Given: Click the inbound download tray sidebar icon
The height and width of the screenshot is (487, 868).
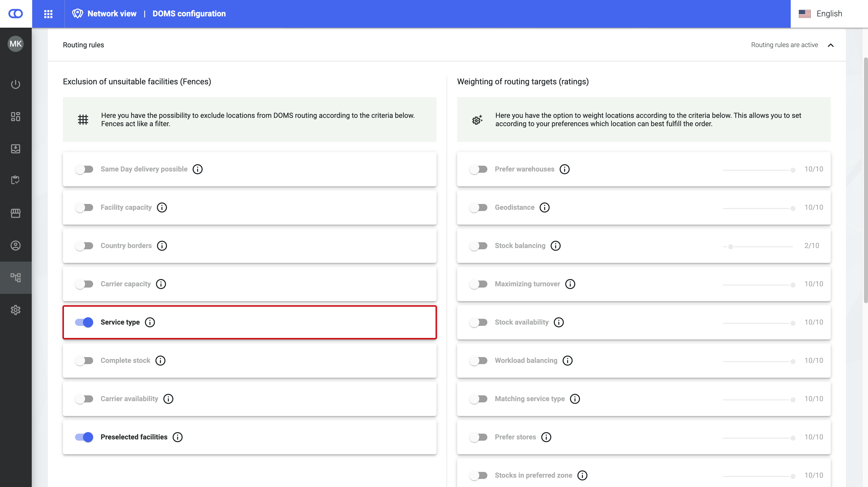Looking at the screenshot, I should click(16, 149).
